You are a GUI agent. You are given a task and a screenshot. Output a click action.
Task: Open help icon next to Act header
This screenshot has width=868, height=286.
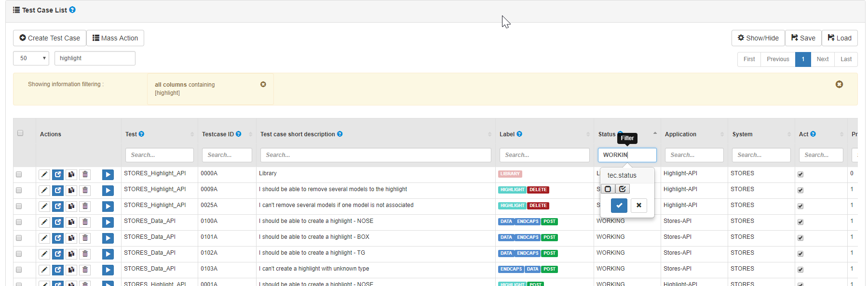(813, 134)
